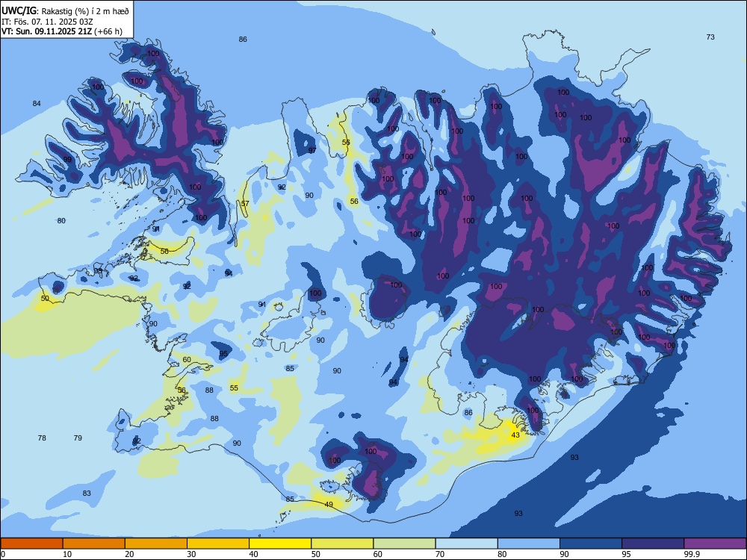
Task: Click the humidity value 43 in the southeast
Action: 515,435
